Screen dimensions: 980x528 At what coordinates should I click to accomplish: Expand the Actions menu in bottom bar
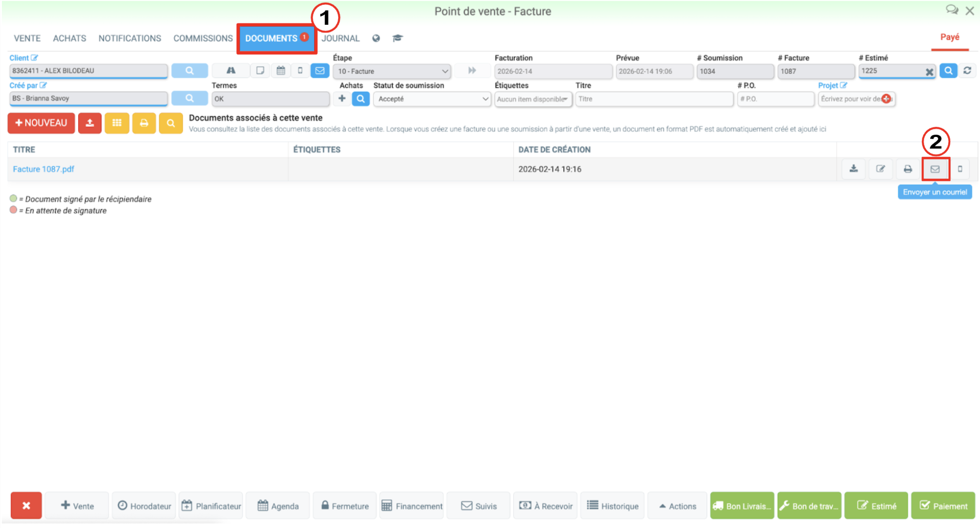[677, 506]
